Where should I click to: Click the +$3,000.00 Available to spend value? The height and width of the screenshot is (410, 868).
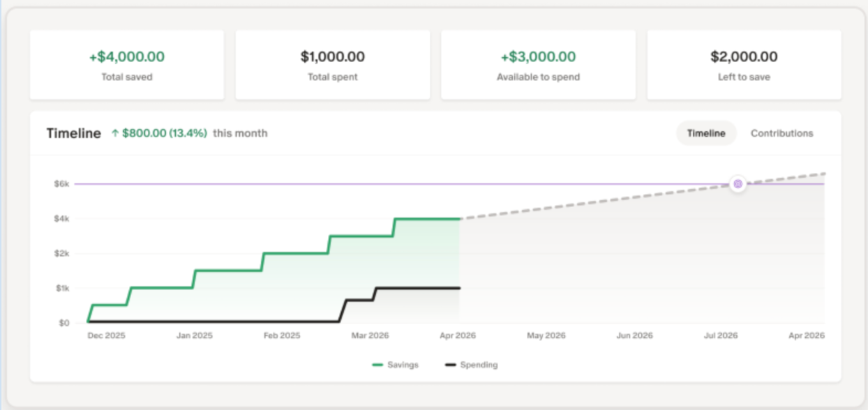[538, 56]
